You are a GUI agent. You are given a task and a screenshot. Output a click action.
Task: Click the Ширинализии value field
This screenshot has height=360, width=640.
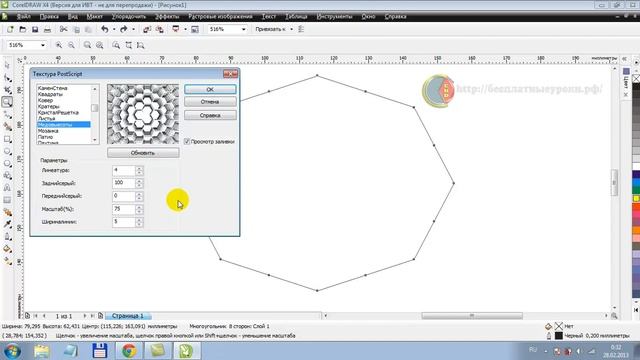pyautogui.click(x=124, y=222)
